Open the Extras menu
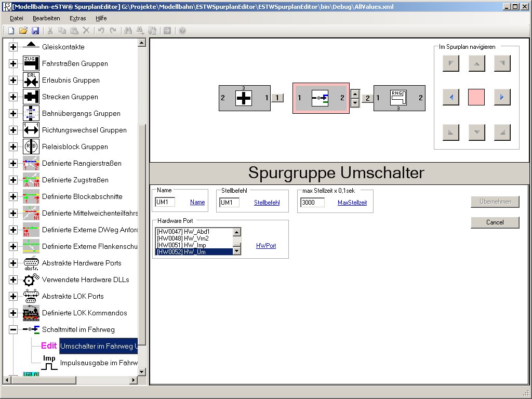 pyautogui.click(x=78, y=18)
